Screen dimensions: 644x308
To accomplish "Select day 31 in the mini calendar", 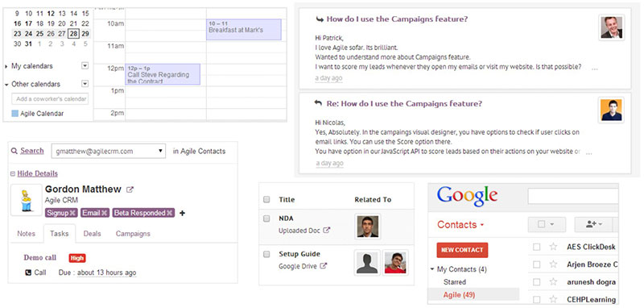I will coord(28,44).
